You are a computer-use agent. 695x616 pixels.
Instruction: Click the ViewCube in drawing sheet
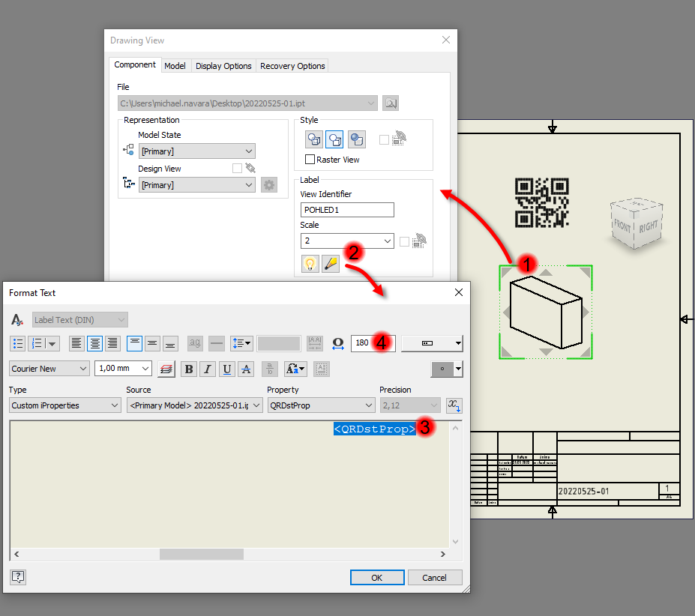click(x=637, y=223)
